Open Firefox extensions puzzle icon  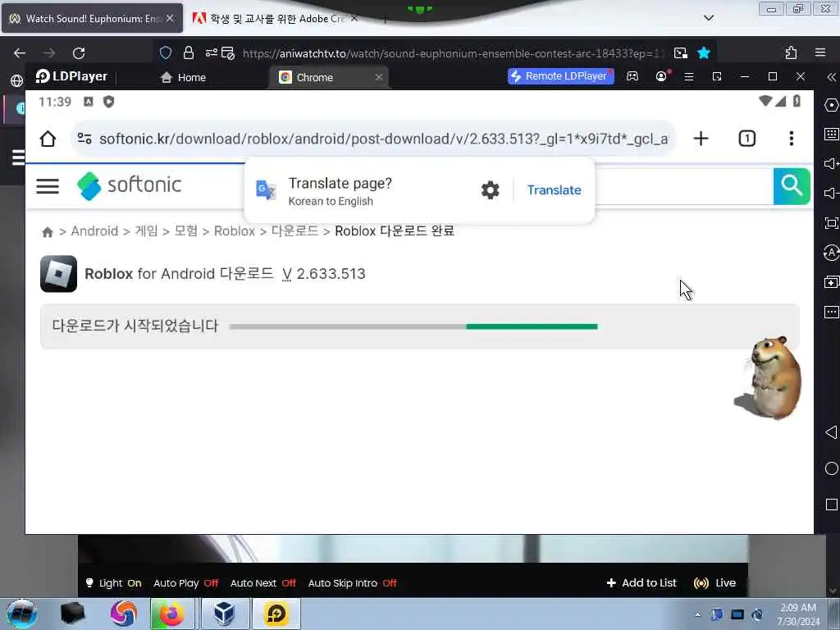coord(791,52)
